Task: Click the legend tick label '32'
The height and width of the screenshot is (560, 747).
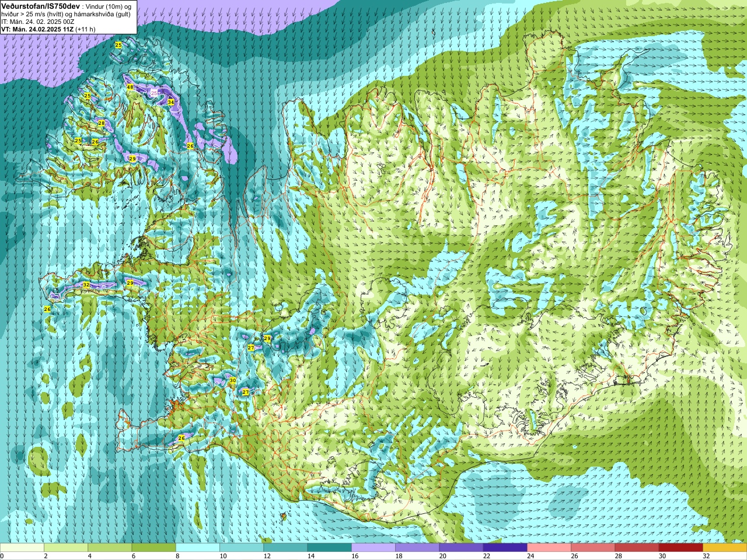Action: click(x=706, y=556)
